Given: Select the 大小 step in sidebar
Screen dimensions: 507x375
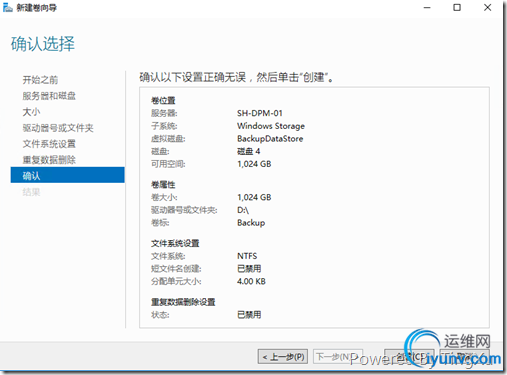Looking at the screenshot, I should pyautogui.click(x=31, y=112).
